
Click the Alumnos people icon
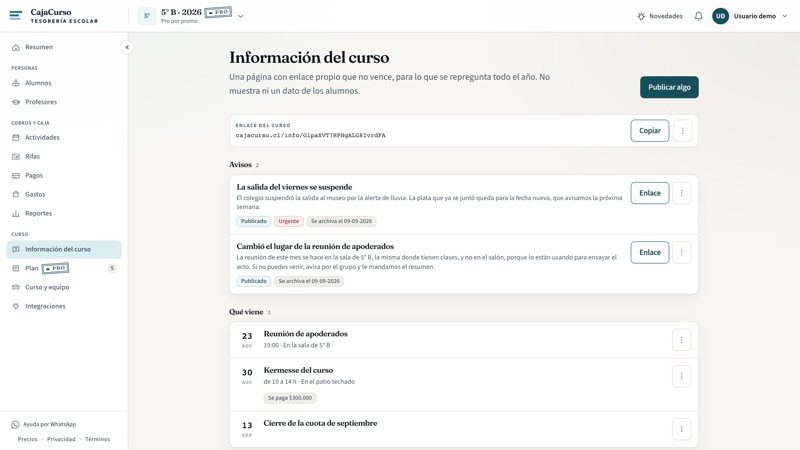point(16,83)
